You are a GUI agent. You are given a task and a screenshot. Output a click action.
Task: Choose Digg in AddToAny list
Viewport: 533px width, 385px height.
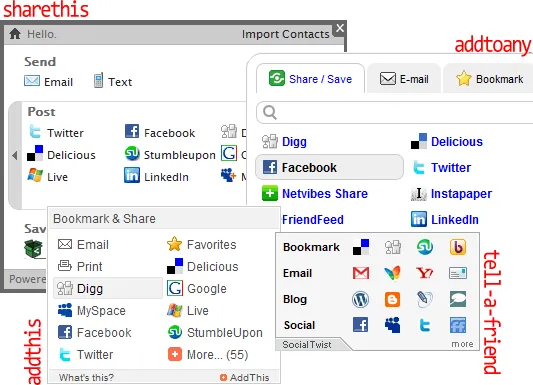click(x=284, y=141)
